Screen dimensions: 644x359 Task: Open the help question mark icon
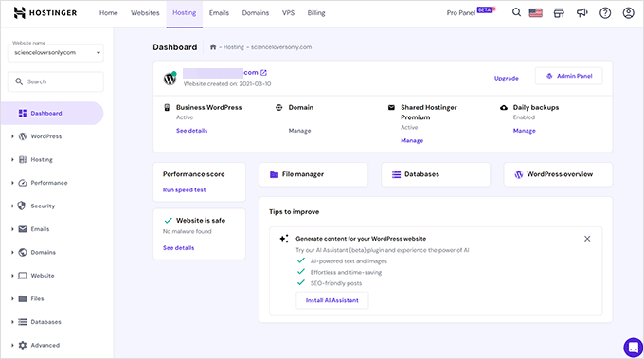[x=605, y=13]
